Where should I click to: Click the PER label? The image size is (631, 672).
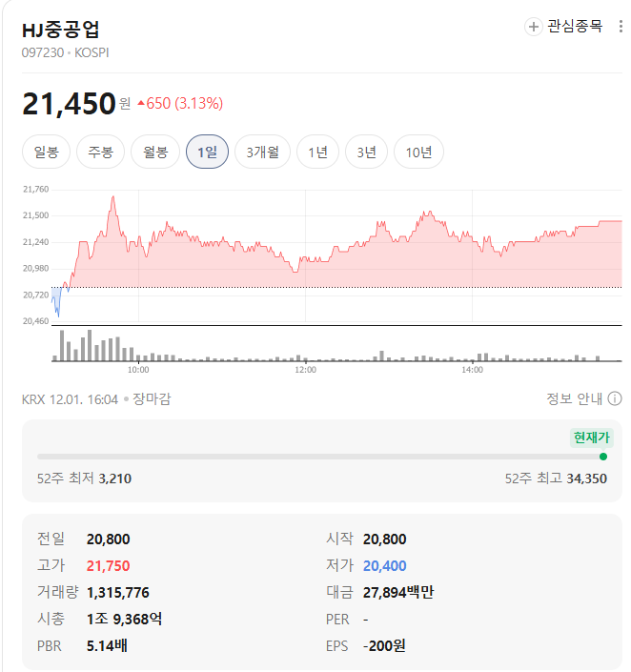click(337, 620)
